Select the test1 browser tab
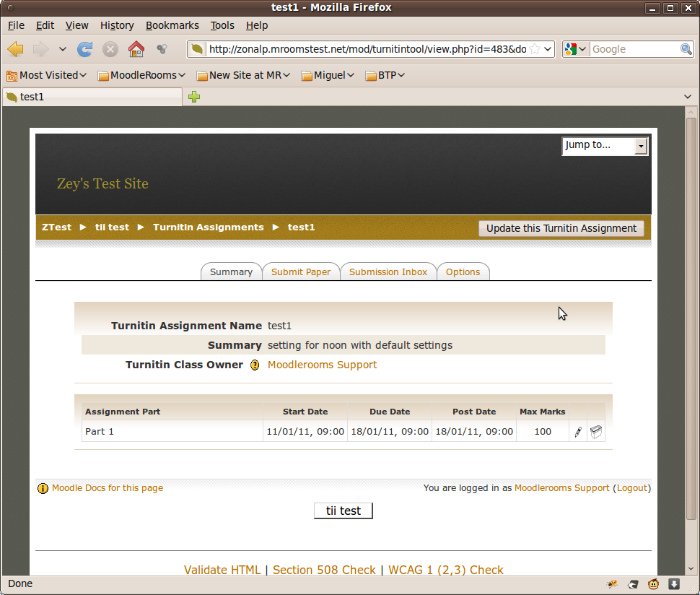Viewport: 700px width, 595px height. point(92,97)
